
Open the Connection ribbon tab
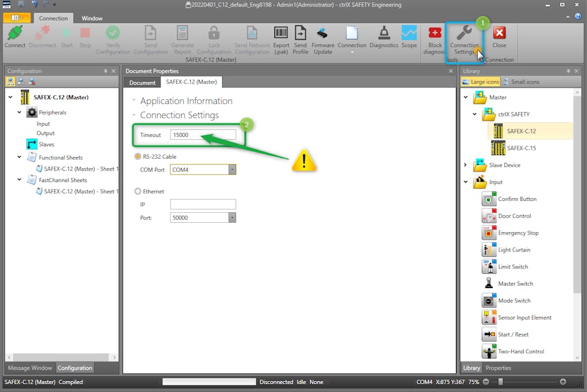(53, 18)
